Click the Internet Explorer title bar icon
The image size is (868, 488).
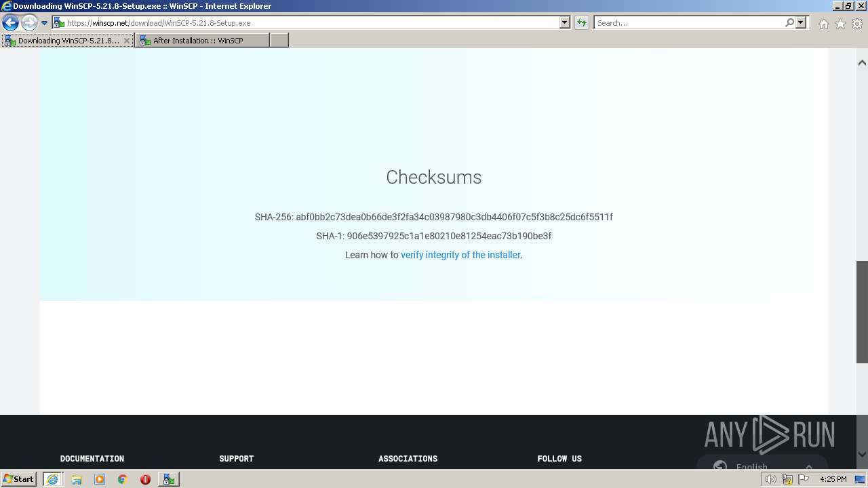point(6,6)
